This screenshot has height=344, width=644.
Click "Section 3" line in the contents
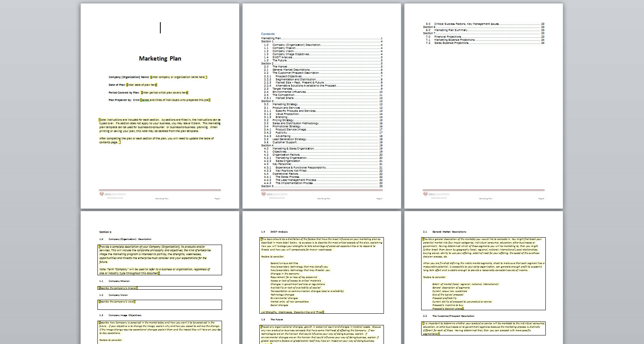[322, 101]
